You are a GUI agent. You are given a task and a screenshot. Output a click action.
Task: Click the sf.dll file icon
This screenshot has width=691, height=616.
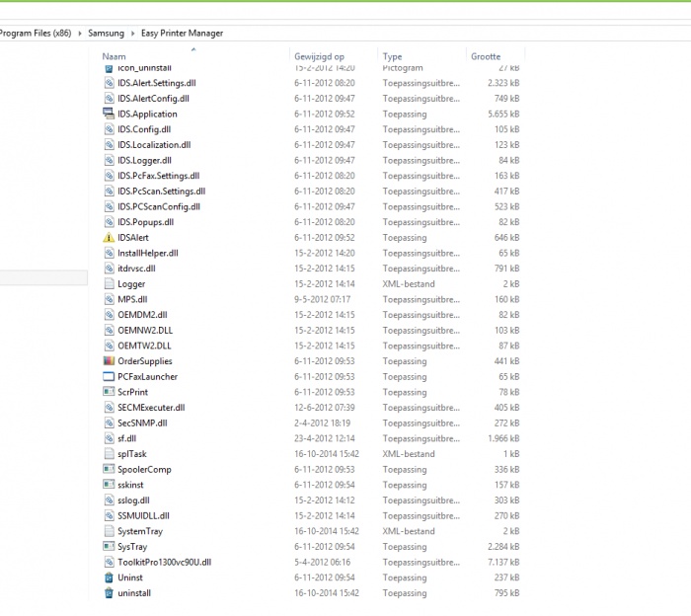click(x=109, y=438)
